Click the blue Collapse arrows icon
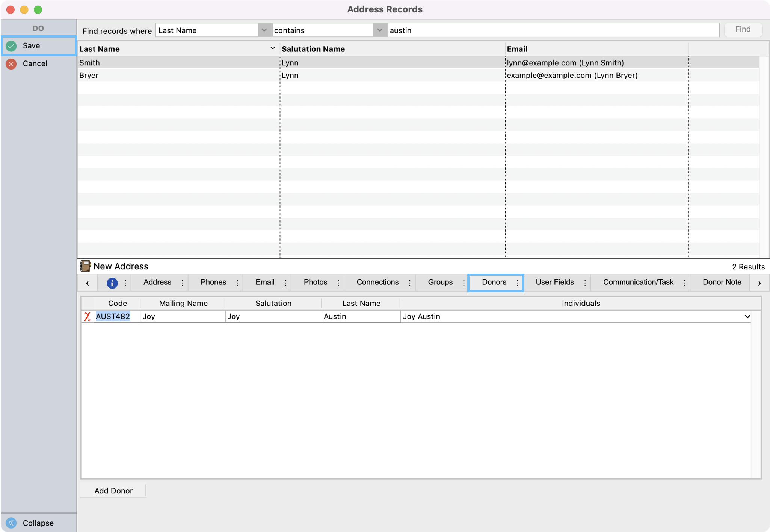Screen dimensions: 770x532 click(11, 523)
